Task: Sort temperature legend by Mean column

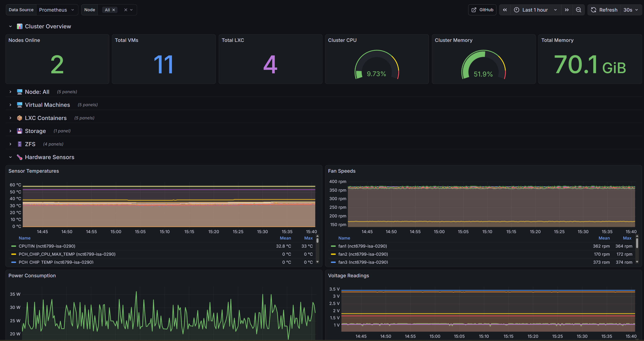Action: coord(285,238)
